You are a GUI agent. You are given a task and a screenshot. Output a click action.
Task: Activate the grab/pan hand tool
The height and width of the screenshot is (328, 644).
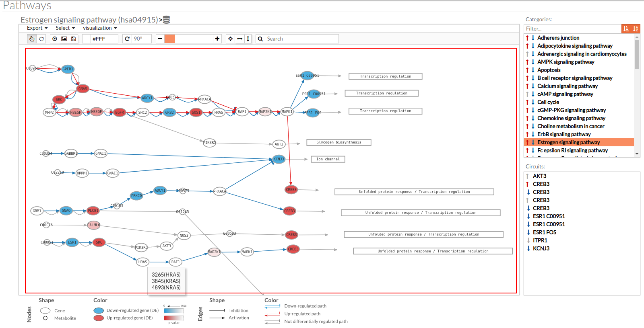(x=41, y=39)
